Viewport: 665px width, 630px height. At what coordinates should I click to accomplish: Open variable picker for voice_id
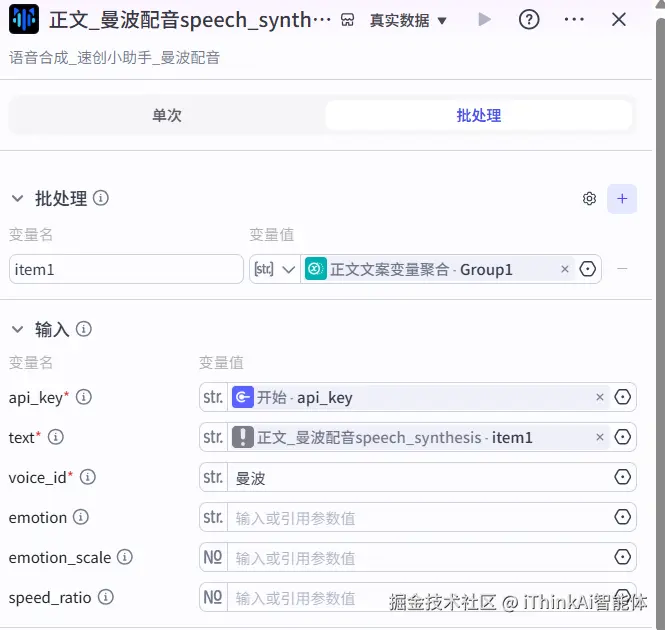(622, 477)
